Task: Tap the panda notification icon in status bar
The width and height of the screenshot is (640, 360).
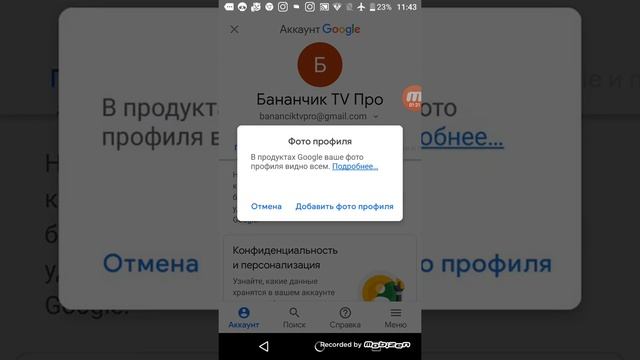Action: 242,7
